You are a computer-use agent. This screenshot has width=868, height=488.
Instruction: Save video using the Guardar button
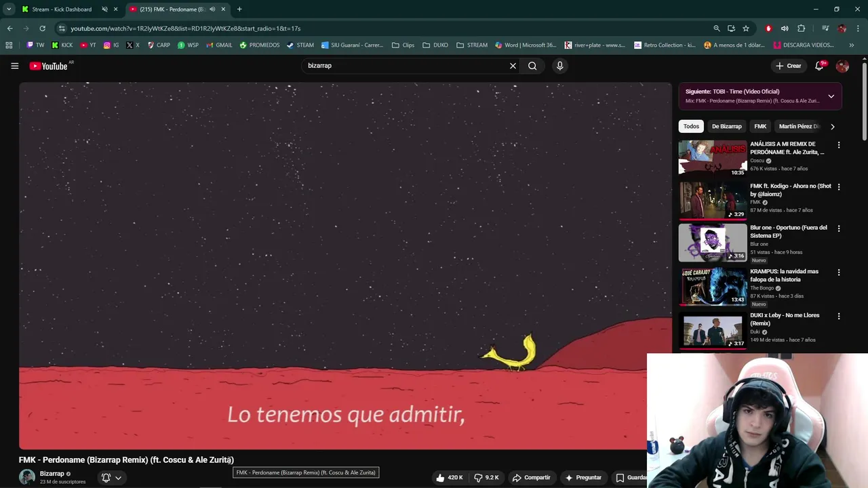pyautogui.click(x=631, y=477)
